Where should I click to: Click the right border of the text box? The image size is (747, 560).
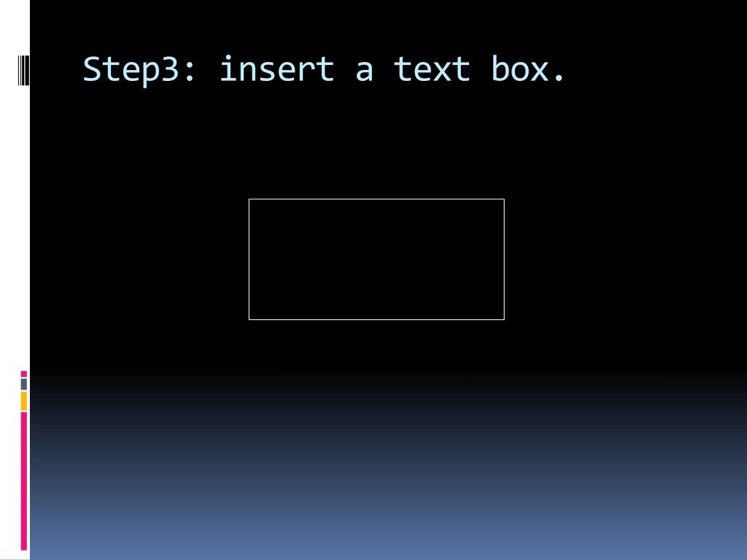[504, 259]
